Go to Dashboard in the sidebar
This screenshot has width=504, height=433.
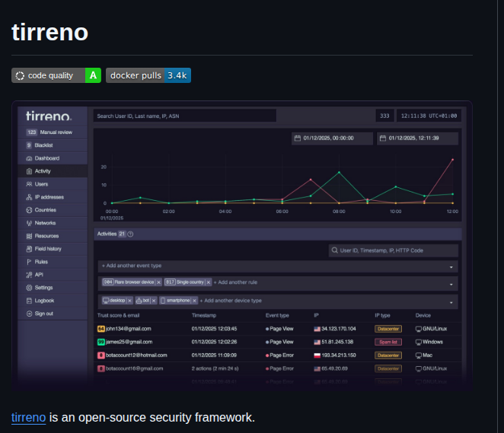(x=53, y=158)
